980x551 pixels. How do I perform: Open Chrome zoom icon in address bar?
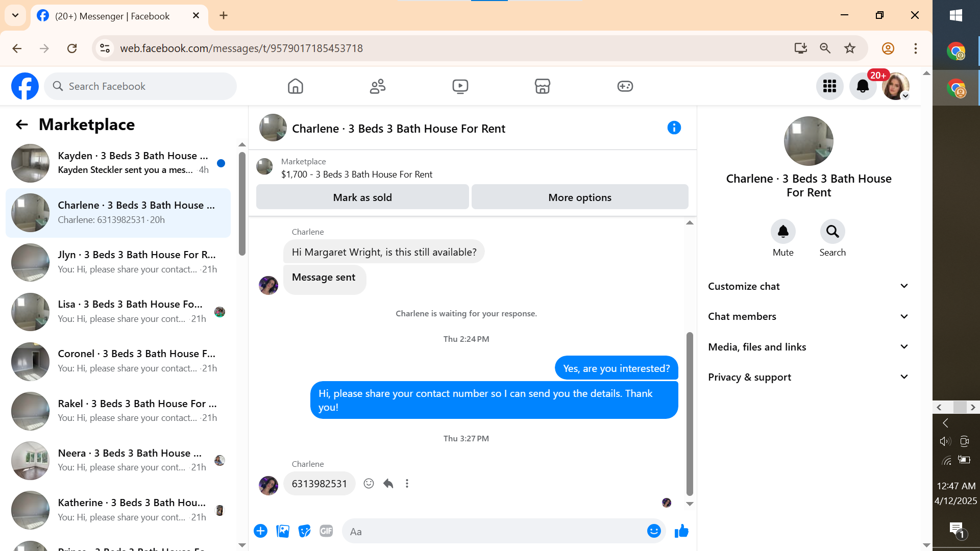click(825, 48)
